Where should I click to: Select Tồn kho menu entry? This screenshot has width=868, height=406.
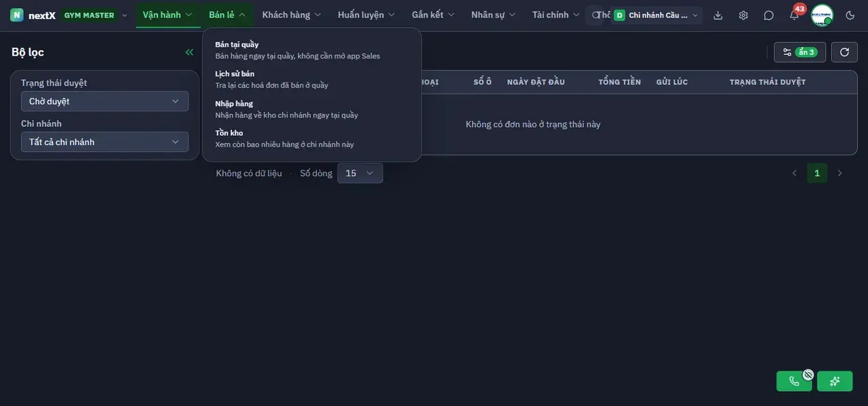312,139
